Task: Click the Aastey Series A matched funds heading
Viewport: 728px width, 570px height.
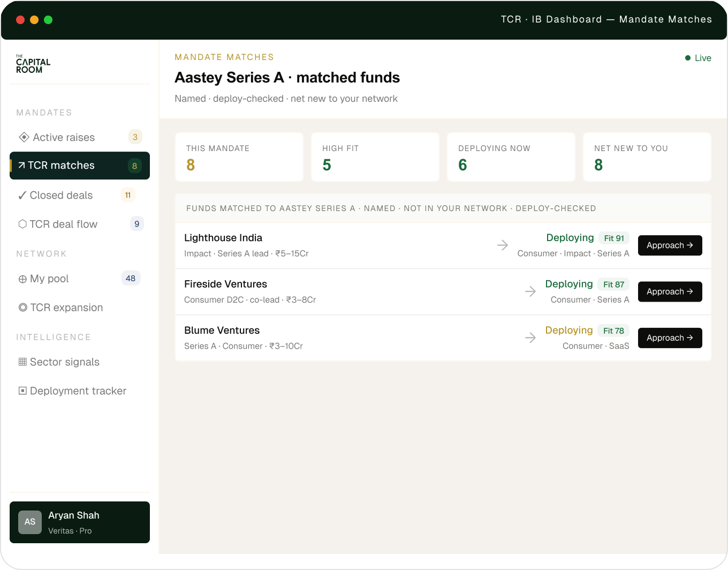Action: pos(287,78)
